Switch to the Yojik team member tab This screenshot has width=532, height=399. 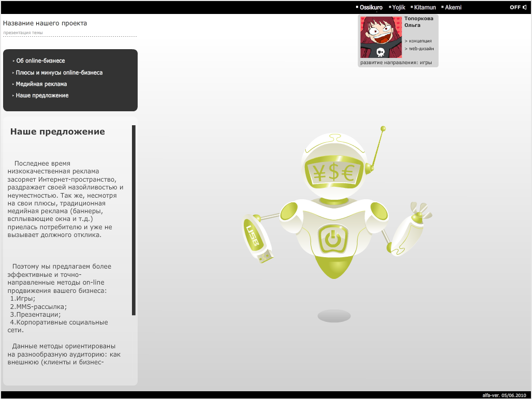397,7
